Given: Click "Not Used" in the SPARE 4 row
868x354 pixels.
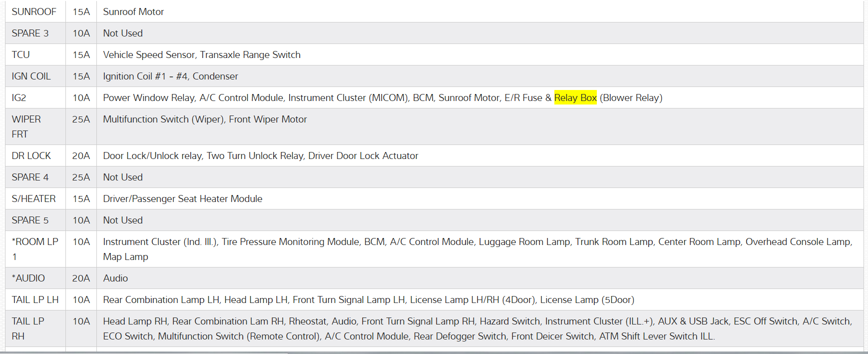Looking at the screenshot, I should pyautogui.click(x=123, y=177).
